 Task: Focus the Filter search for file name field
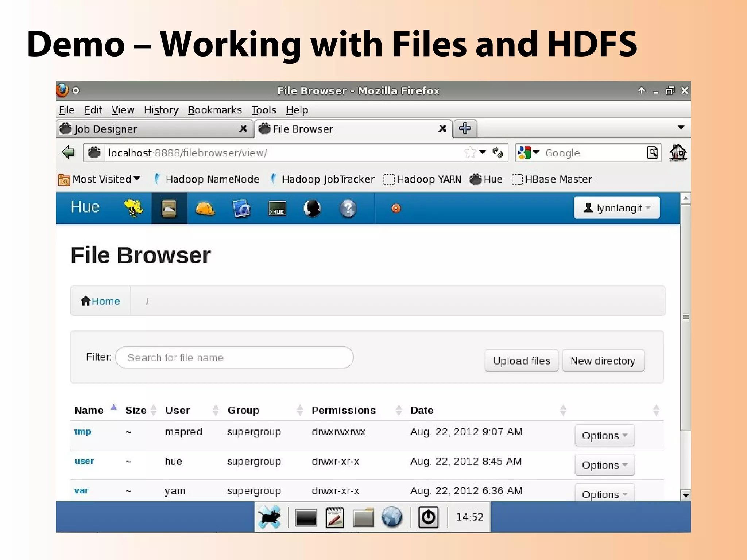click(234, 357)
